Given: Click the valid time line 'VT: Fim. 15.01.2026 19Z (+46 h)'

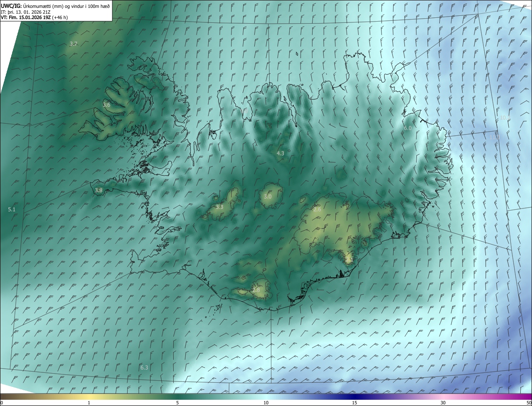Looking at the screenshot, I should tap(34, 17).
